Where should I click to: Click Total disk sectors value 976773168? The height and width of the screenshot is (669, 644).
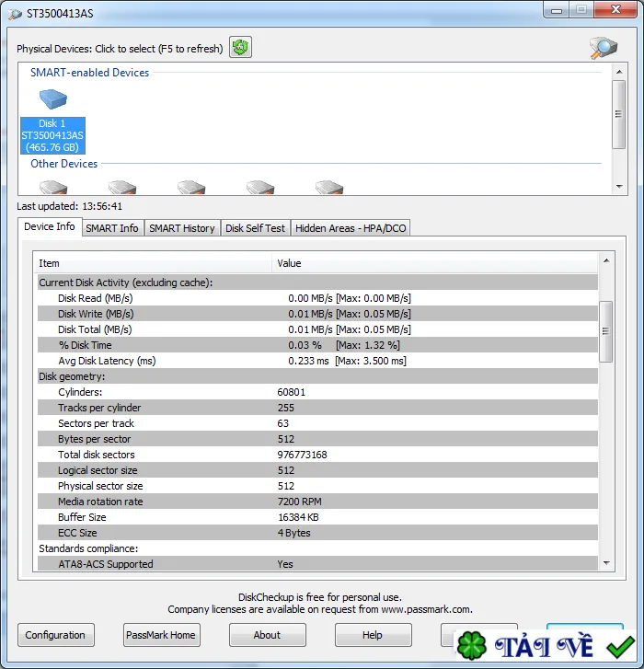pos(303,455)
